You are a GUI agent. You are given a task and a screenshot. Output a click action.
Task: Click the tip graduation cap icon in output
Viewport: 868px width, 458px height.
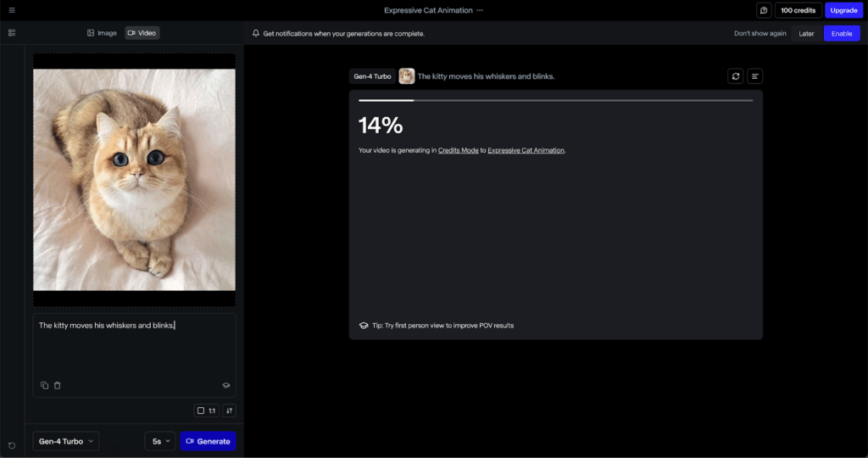(x=364, y=326)
